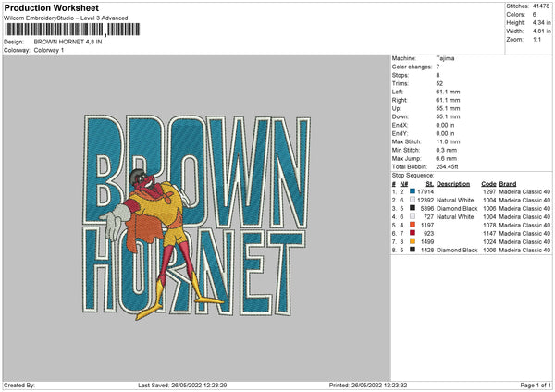Click the Brown Hornet embroidery design preview
This screenshot has width=555, height=392.
coord(196,216)
